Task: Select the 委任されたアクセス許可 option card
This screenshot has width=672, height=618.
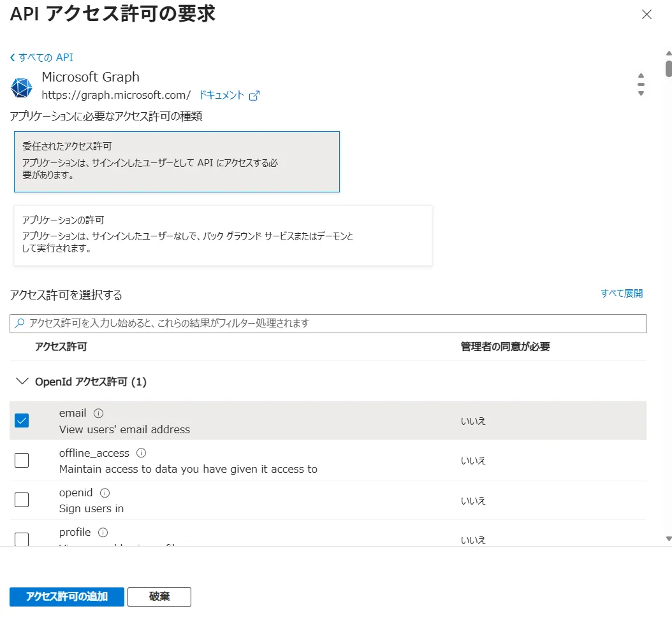Action: click(x=176, y=161)
